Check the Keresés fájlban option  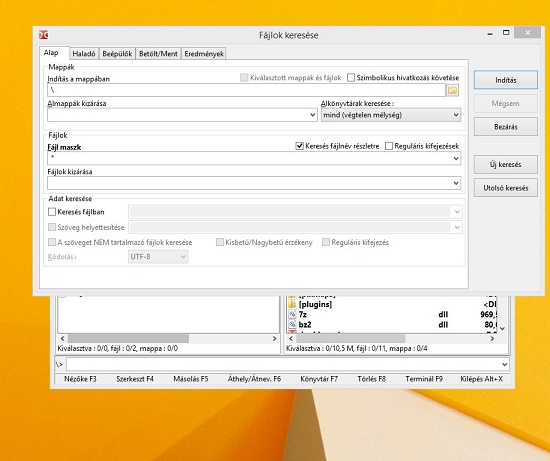point(52,212)
